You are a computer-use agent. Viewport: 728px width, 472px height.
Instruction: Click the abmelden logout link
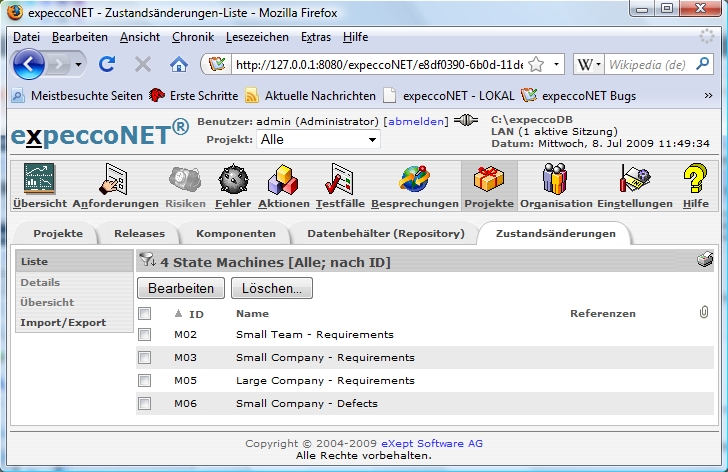(417, 121)
